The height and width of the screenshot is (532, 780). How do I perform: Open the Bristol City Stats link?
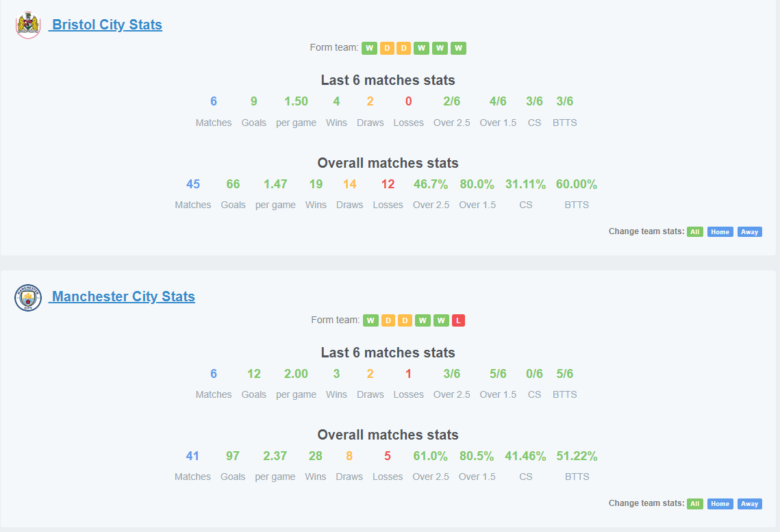pyautogui.click(x=105, y=25)
